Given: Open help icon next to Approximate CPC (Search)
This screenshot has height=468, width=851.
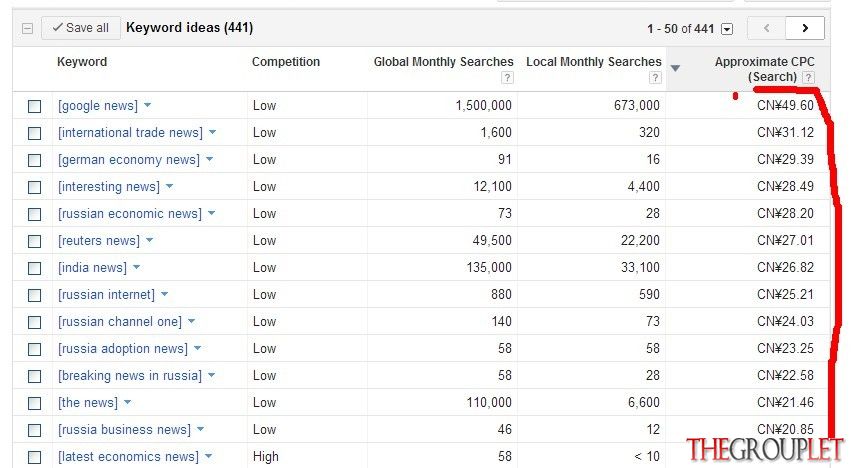Looking at the screenshot, I should pyautogui.click(x=808, y=77).
